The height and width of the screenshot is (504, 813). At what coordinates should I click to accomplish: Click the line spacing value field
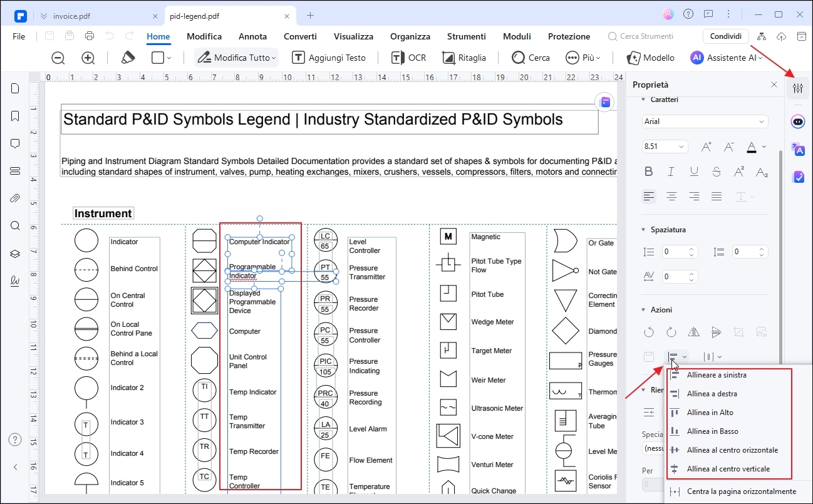(680, 252)
